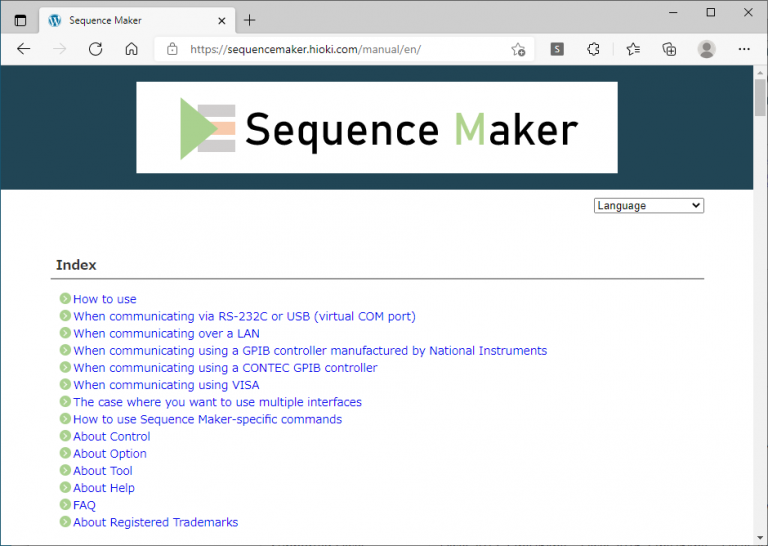
Task: Open multiple interfaces case link
Action: pos(217,402)
